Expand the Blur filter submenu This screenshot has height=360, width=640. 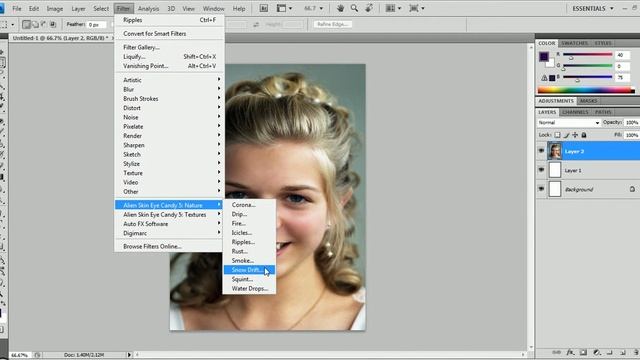click(x=169, y=89)
